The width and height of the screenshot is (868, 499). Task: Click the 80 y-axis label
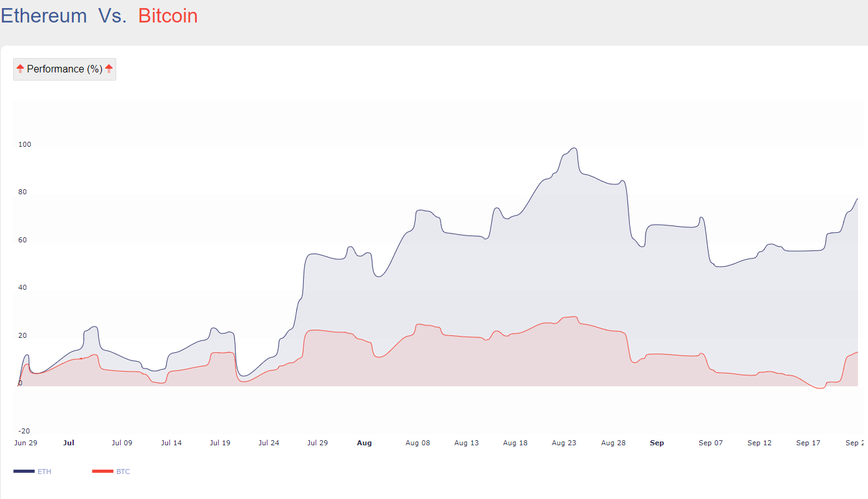(x=22, y=192)
